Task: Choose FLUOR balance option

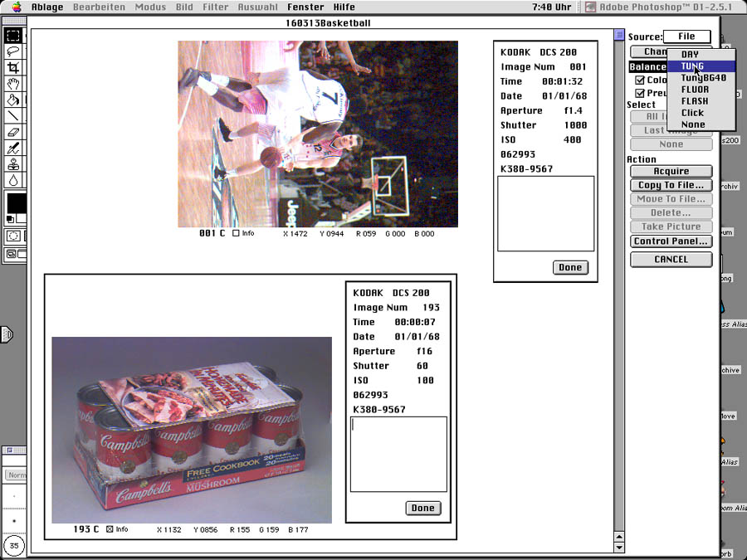Action: click(701, 90)
